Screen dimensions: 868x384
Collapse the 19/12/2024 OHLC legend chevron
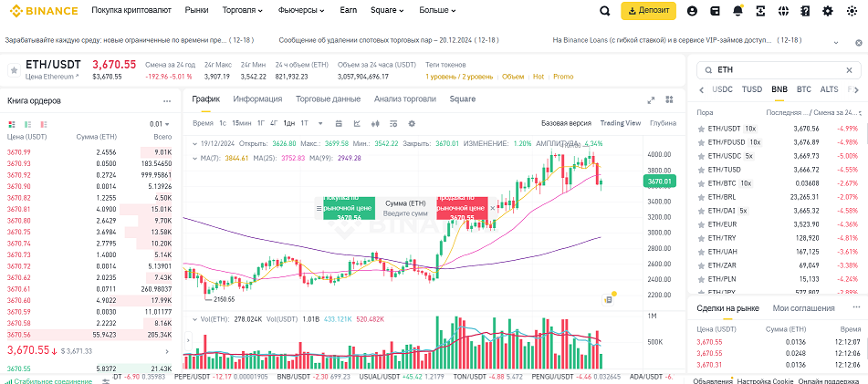coord(194,143)
